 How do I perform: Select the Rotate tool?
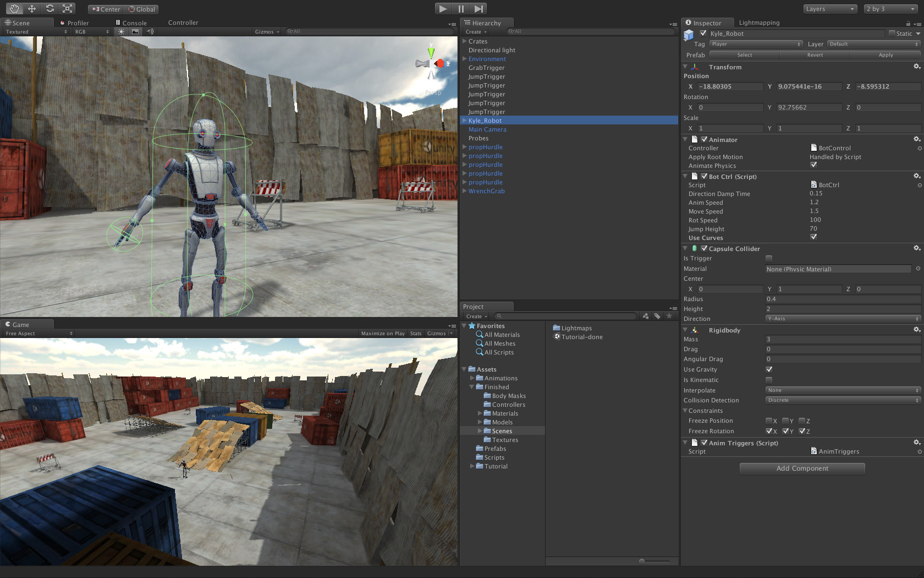tap(50, 8)
